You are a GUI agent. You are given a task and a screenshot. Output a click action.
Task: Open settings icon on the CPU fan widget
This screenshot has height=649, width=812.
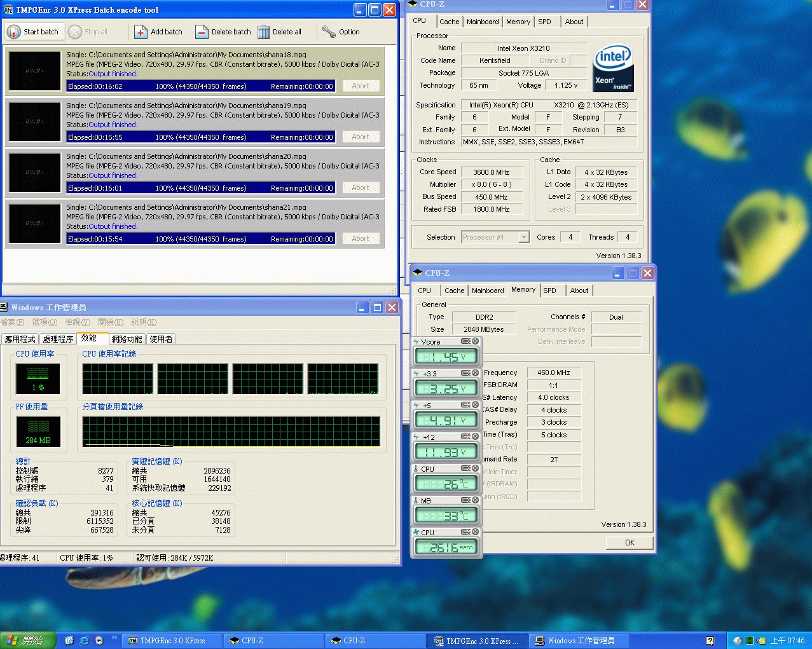465,532
